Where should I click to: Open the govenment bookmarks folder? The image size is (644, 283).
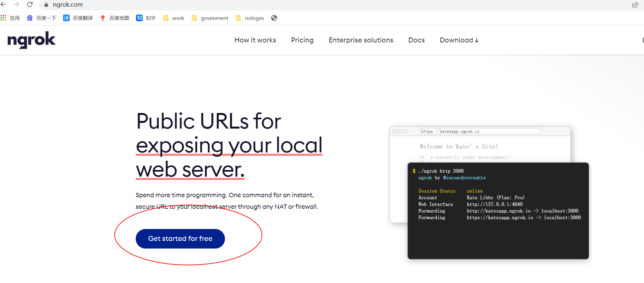pos(210,18)
